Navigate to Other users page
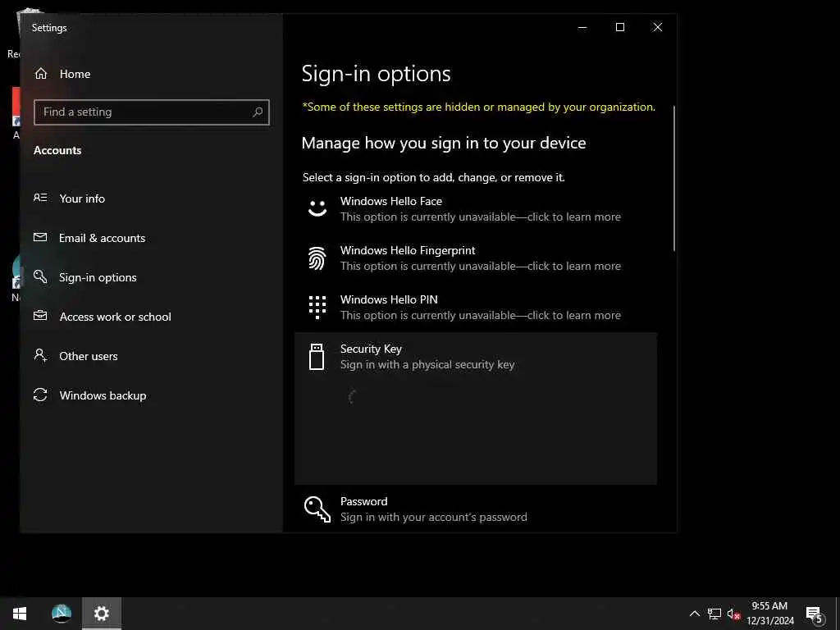 pos(151,356)
